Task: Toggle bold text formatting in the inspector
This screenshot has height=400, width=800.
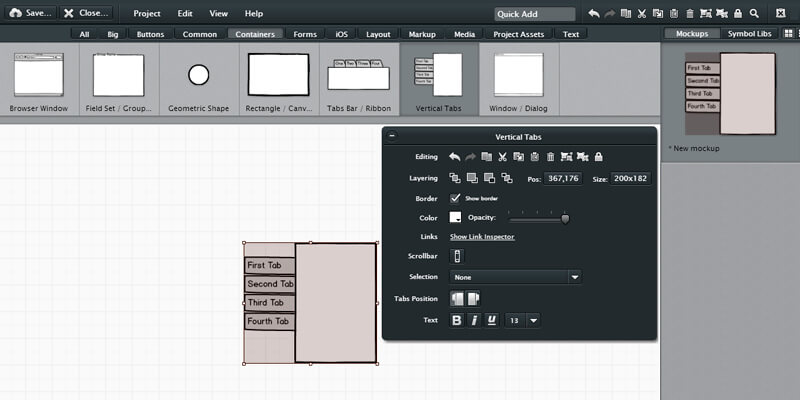Action: click(x=457, y=320)
